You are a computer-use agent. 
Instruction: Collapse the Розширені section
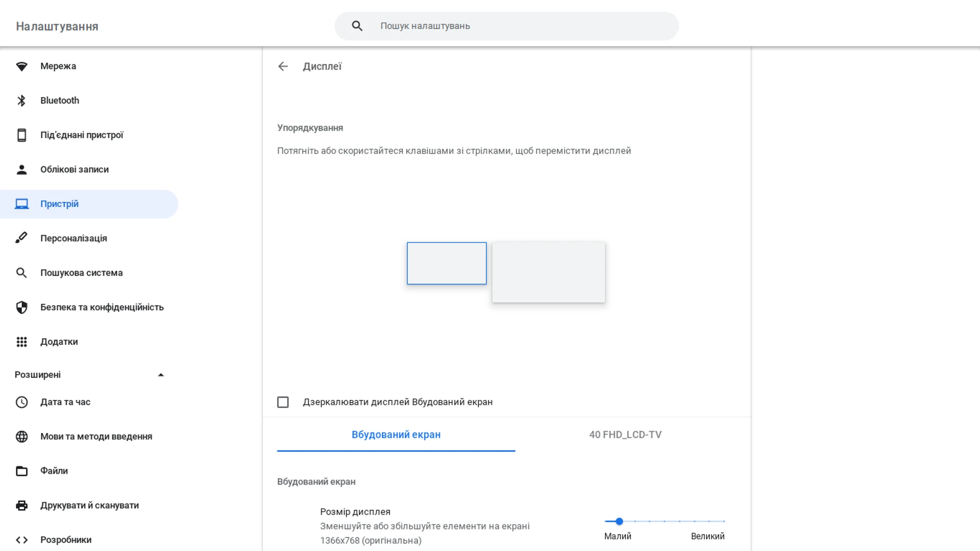click(x=161, y=374)
